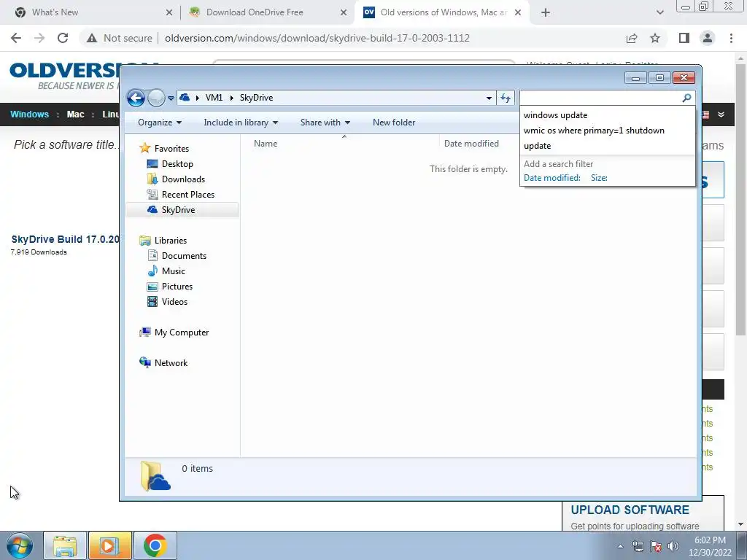The image size is (747, 560).
Task: Expand the address bar history dropdown
Action: click(x=489, y=98)
